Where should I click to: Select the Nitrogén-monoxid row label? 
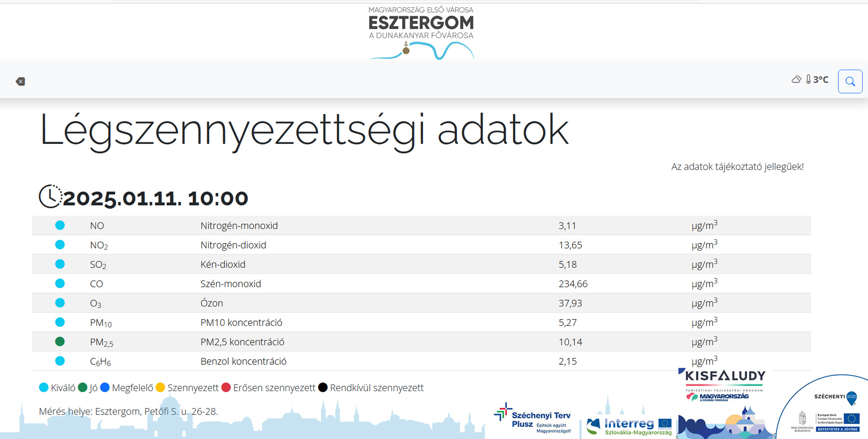pyautogui.click(x=239, y=225)
